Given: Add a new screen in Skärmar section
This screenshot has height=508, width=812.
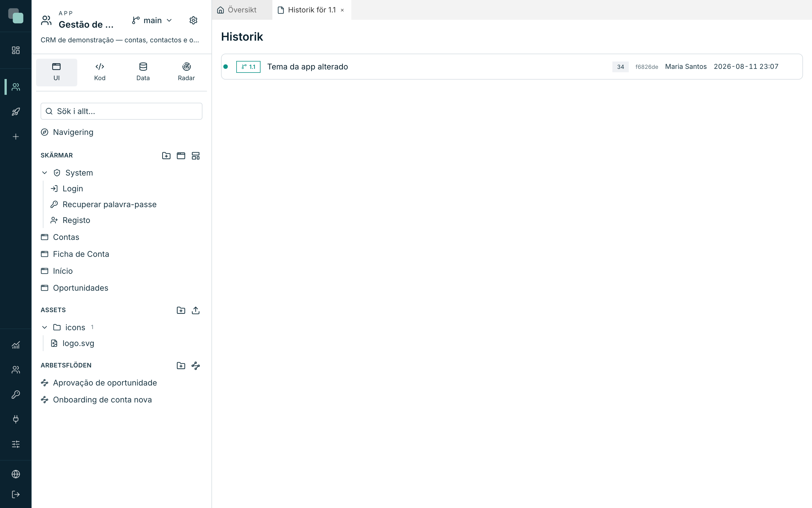Looking at the screenshot, I should 181,156.
